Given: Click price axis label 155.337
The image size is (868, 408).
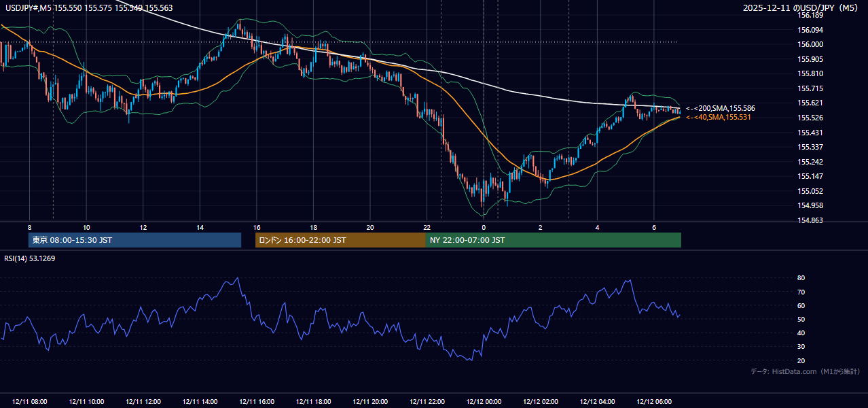Looking at the screenshot, I should [810, 147].
